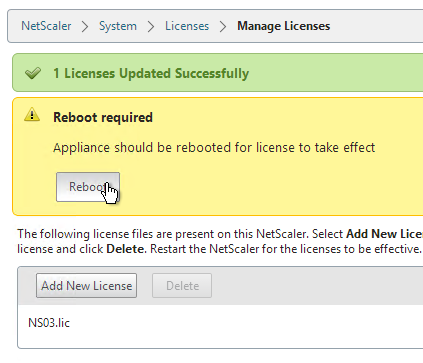423x363 pixels.
Task: Click chevron between System and Licenses
Action: [x=151, y=26]
